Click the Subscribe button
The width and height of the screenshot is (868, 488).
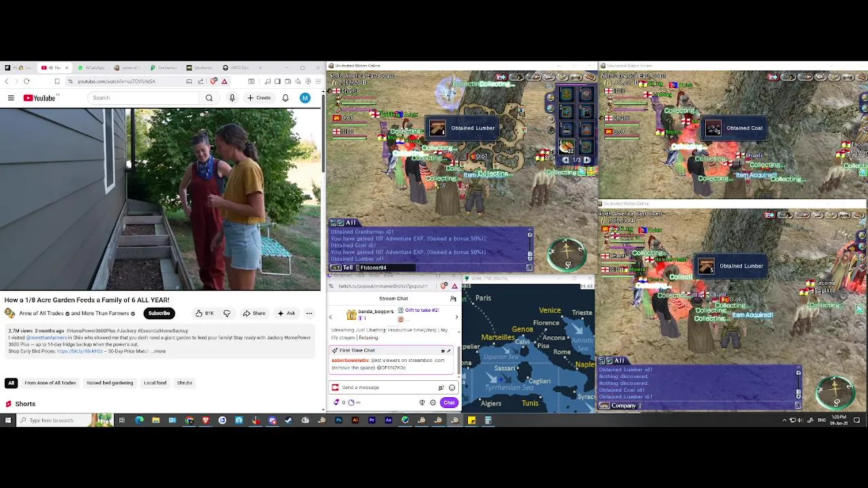tap(159, 313)
